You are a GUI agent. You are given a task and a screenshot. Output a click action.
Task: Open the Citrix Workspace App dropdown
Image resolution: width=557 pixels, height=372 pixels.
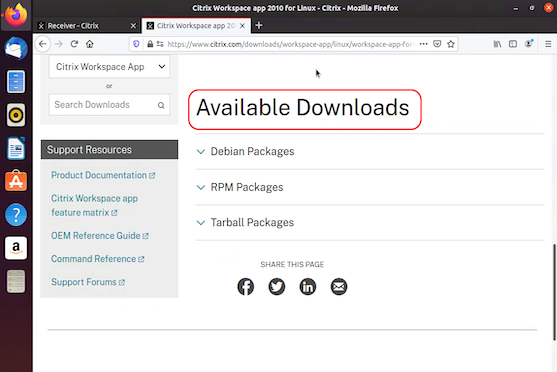[109, 66]
